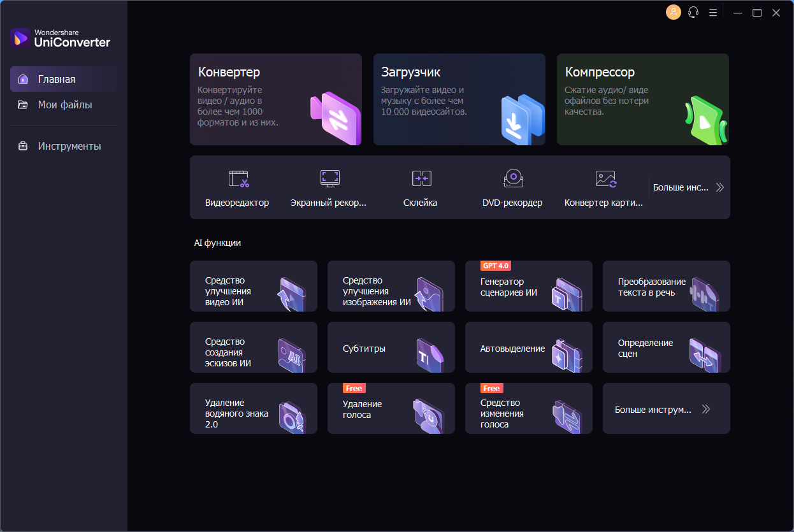
Task: Launch Видеоредактор from its label
Action: (237, 203)
